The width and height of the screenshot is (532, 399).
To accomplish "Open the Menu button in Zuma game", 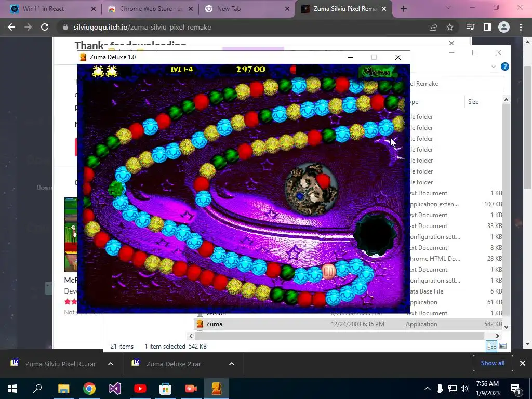I will pyautogui.click(x=376, y=72).
